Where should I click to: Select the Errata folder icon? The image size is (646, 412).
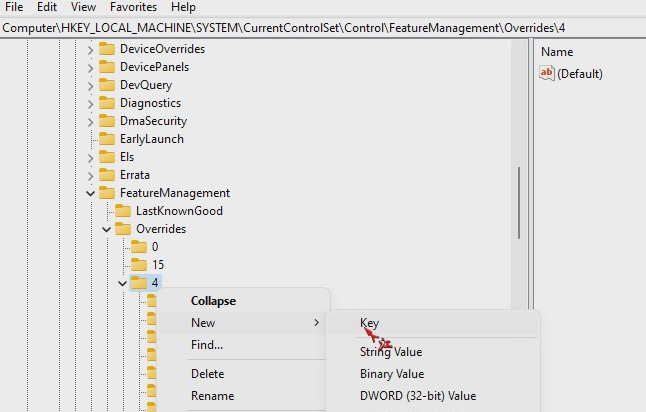point(107,175)
